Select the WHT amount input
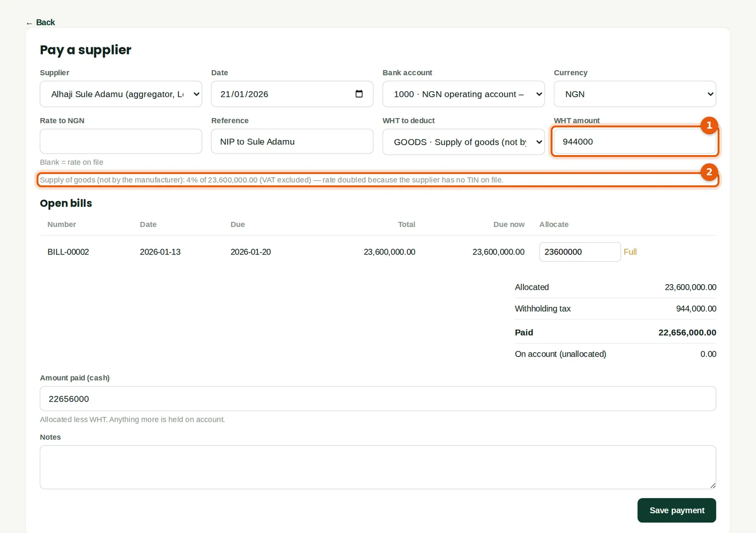This screenshot has width=756, height=533. point(635,141)
